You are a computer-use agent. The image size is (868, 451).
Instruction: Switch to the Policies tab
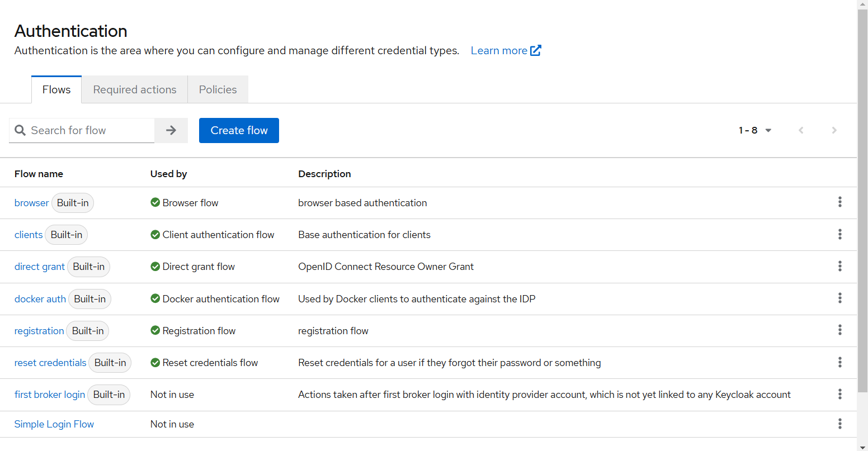pyautogui.click(x=218, y=89)
